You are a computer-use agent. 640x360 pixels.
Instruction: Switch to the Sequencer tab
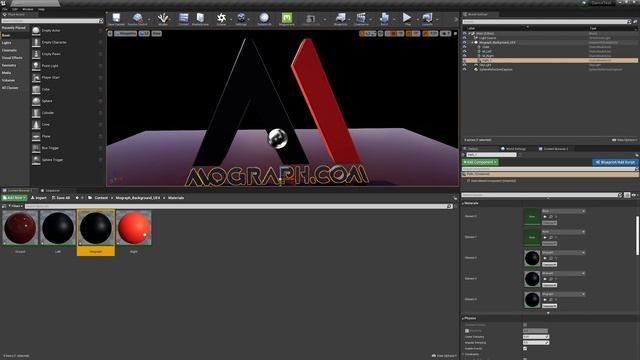pyautogui.click(x=50, y=191)
